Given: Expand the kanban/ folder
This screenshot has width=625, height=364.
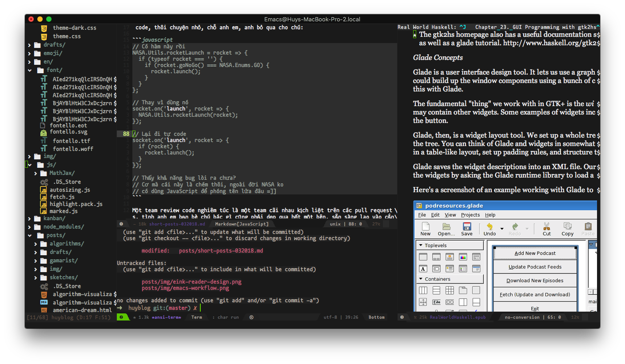Looking at the screenshot, I should point(30,218).
